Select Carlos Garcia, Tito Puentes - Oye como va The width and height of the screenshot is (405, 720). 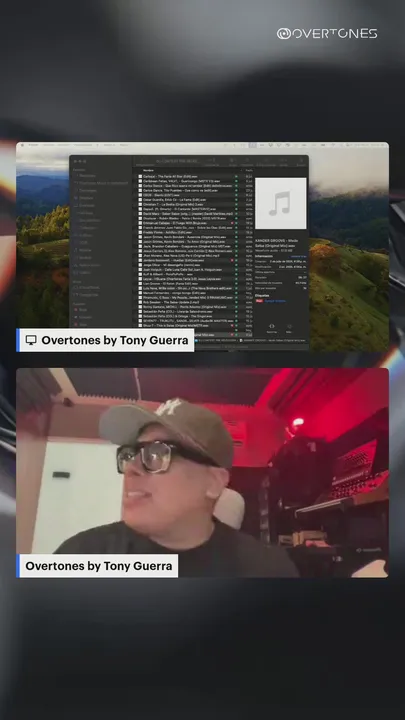pyautogui.click(x=195, y=190)
